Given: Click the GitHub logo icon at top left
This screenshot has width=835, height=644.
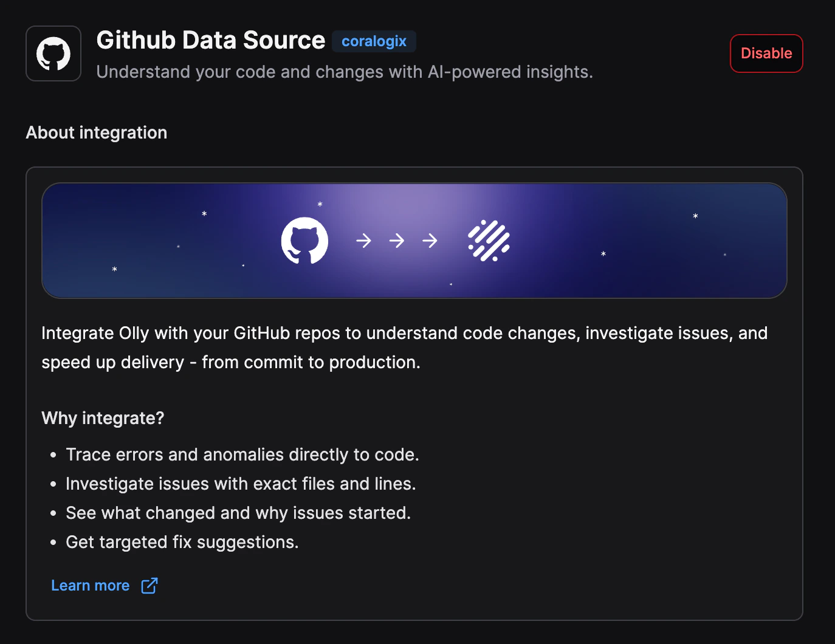Looking at the screenshot, I should tap(53, 53).
